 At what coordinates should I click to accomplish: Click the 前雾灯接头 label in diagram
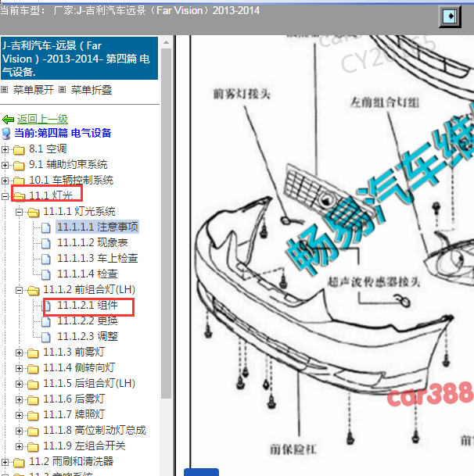click(242, 94)
